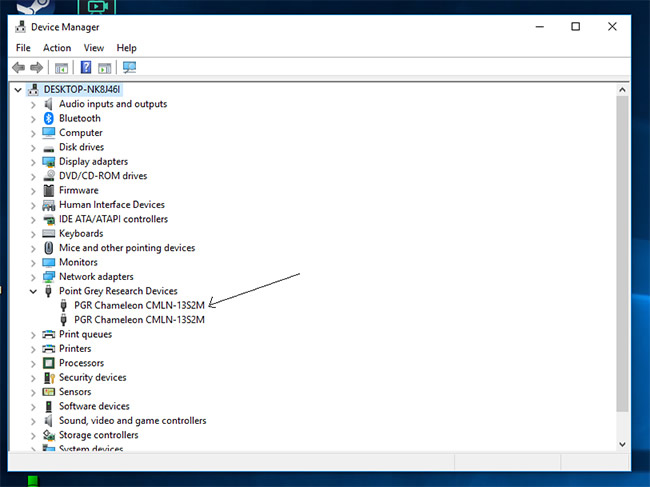Open the File menu
Screen dimensions: 650x487
23,47
